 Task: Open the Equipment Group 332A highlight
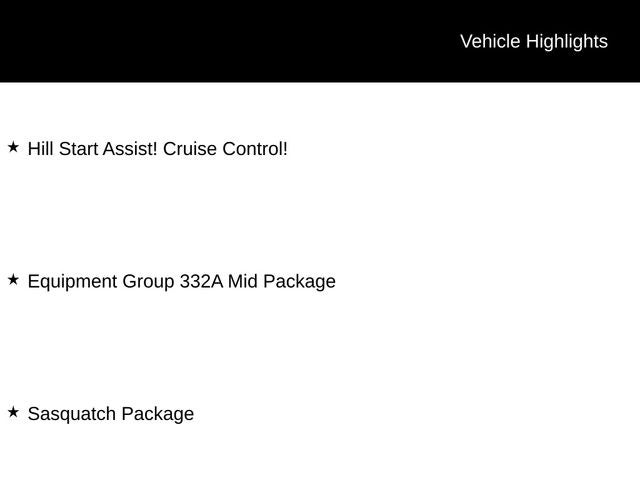[x=181, y=281]
